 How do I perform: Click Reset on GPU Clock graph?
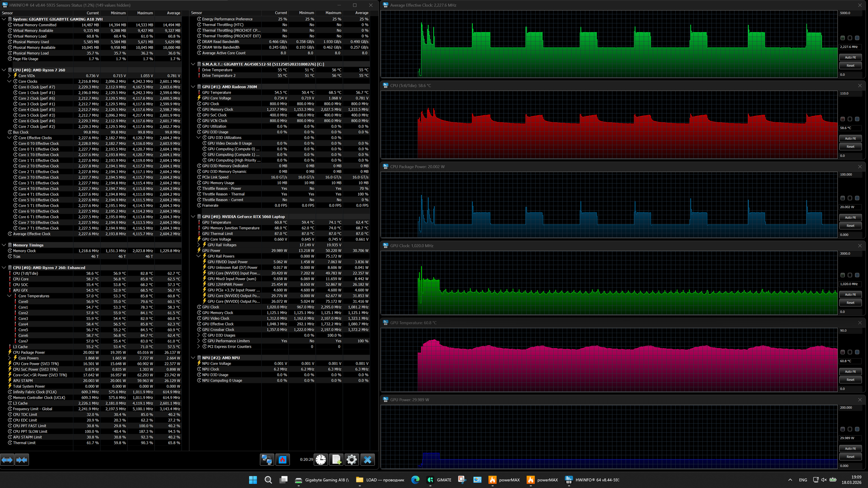click(x=850, y=303)
